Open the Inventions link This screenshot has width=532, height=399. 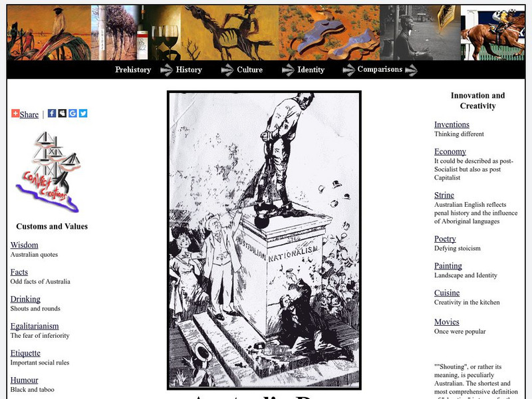point(452,124)
